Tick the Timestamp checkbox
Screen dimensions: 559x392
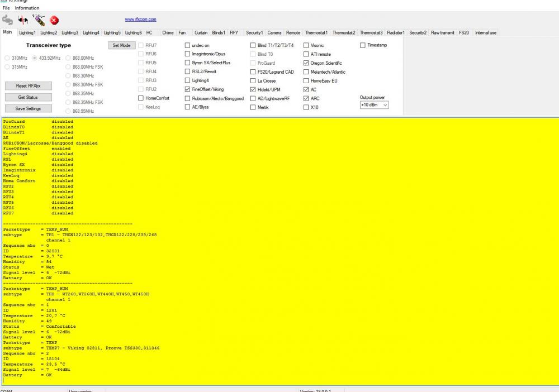(x=363, y=45)
